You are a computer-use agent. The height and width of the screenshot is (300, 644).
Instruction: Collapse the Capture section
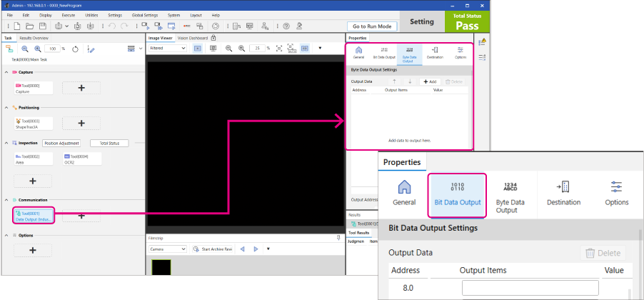[6, 72]
